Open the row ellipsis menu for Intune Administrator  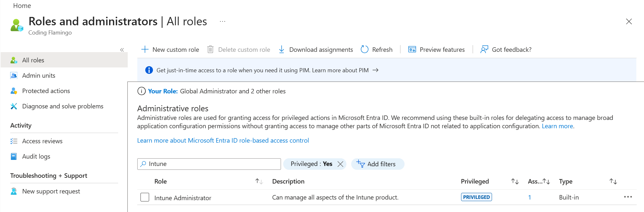628,197
